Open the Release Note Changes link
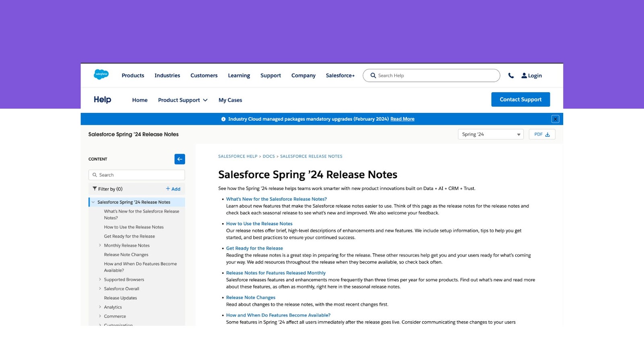Image resolution: width=644 pixels, height=362 pixels. 250,297
